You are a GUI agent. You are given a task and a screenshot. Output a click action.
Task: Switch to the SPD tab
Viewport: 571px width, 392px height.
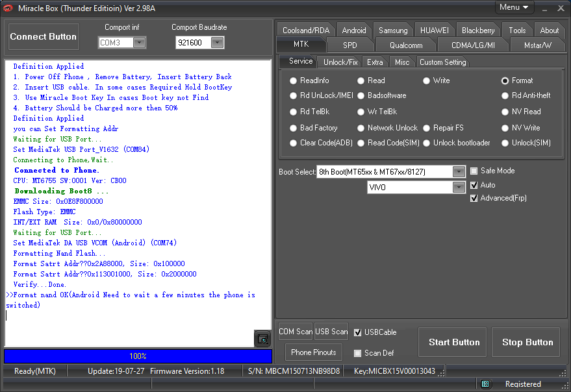click(x=350, y=45)
